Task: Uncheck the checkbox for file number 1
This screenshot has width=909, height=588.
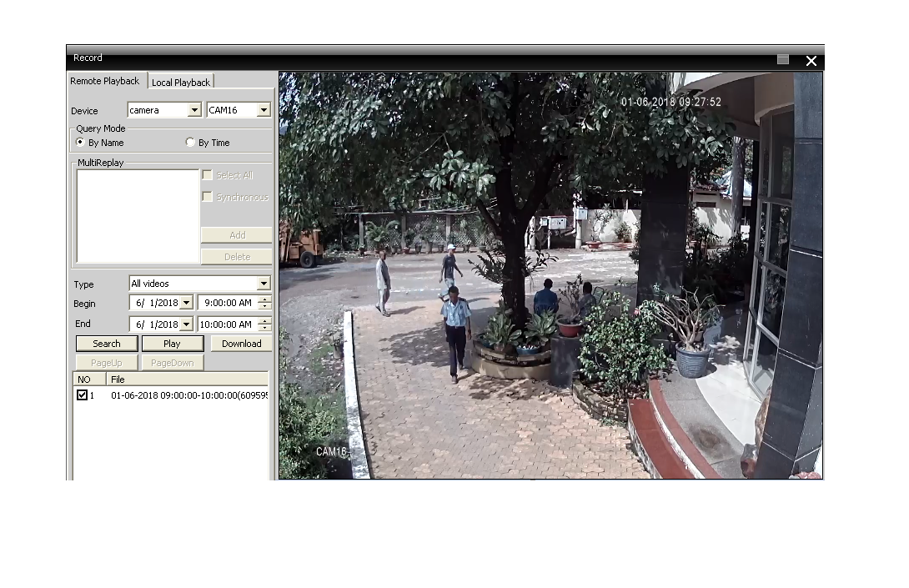Action: [82, 395]
